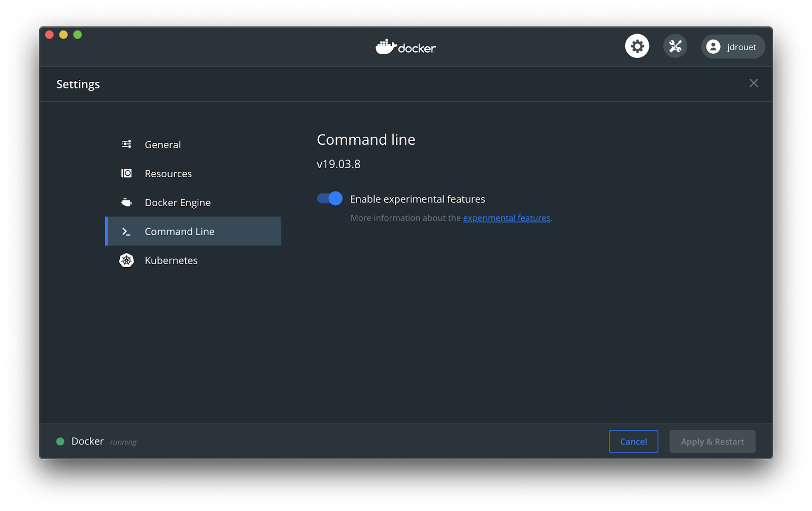Image resolution: width=812 pixels, height=511 pixels.
Task: Click the green Docker running status dot
Action: [60, 441]
